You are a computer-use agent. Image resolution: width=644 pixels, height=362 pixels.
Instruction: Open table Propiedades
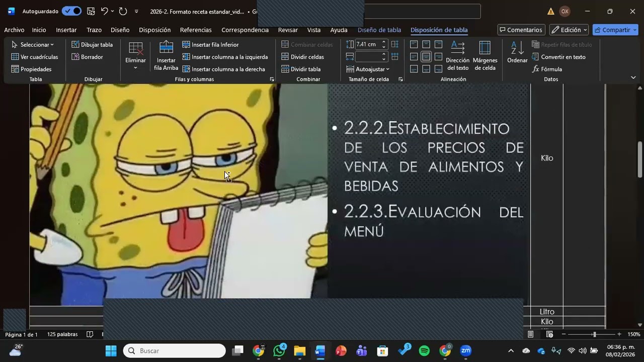coord(31,69)
